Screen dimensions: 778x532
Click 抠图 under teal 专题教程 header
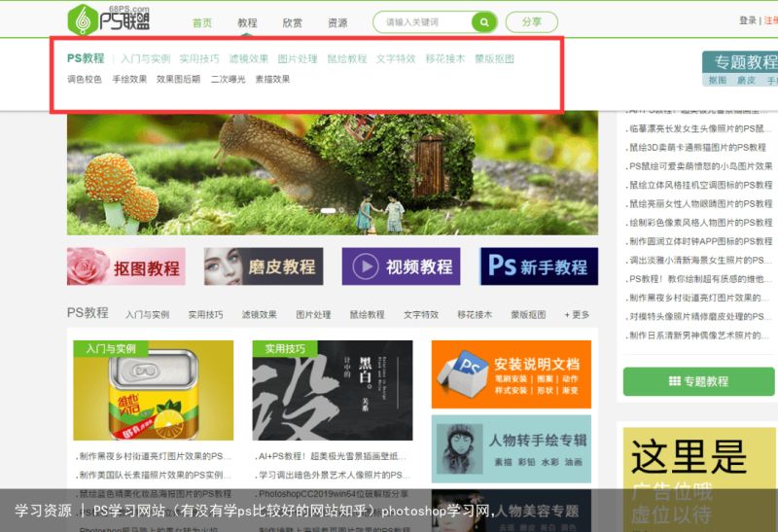coord(718,81)
